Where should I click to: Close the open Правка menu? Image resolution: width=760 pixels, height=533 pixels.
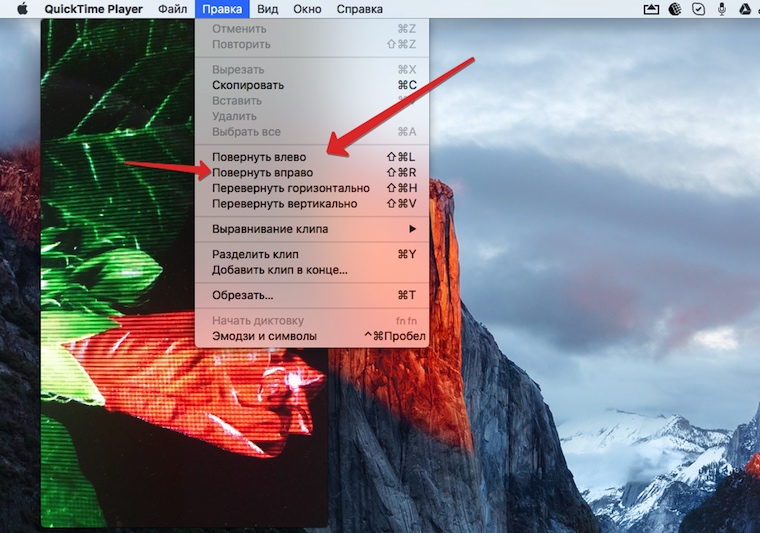[222, 9]
